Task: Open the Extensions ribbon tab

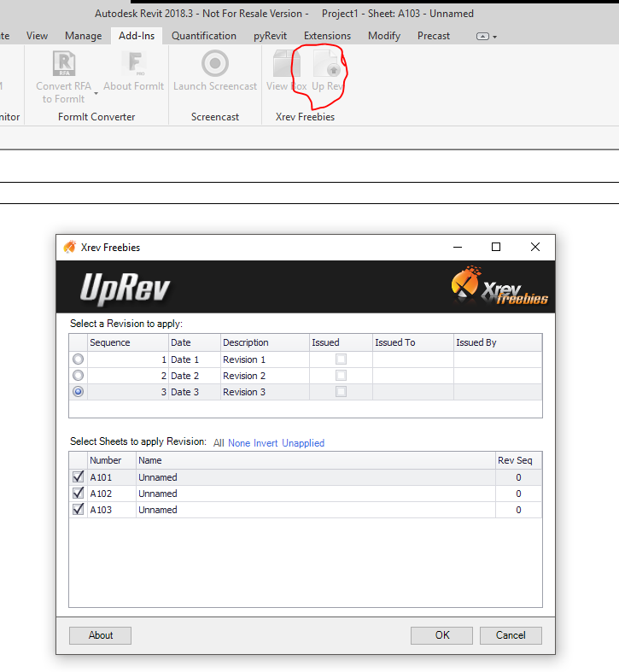Action: click(x=327, y=36)
